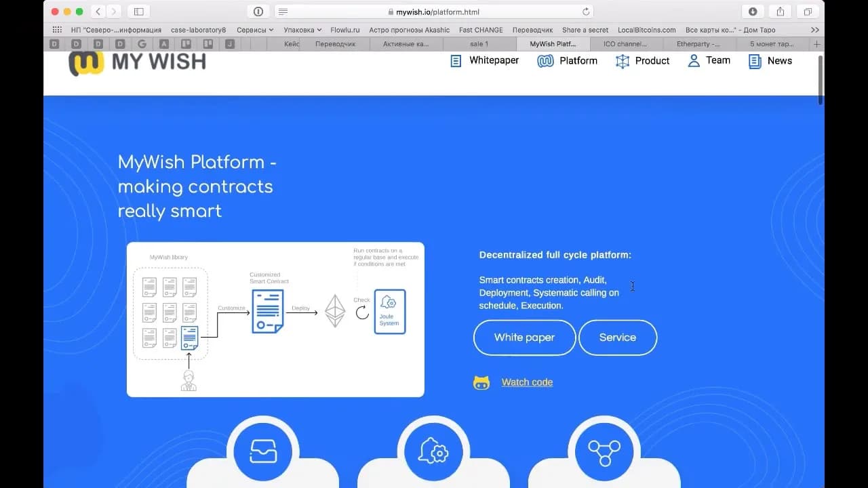Click the inbox tray circle icon
This screenshot has height=488, width=868.
(263, 451)
